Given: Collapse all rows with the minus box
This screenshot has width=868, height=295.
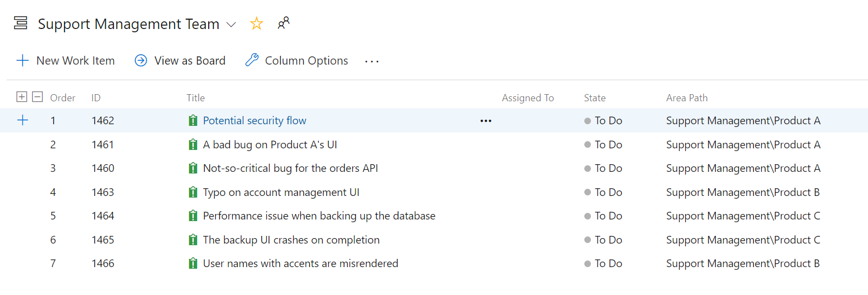Looking at the screenshot, I should click(x=37, y=97).
